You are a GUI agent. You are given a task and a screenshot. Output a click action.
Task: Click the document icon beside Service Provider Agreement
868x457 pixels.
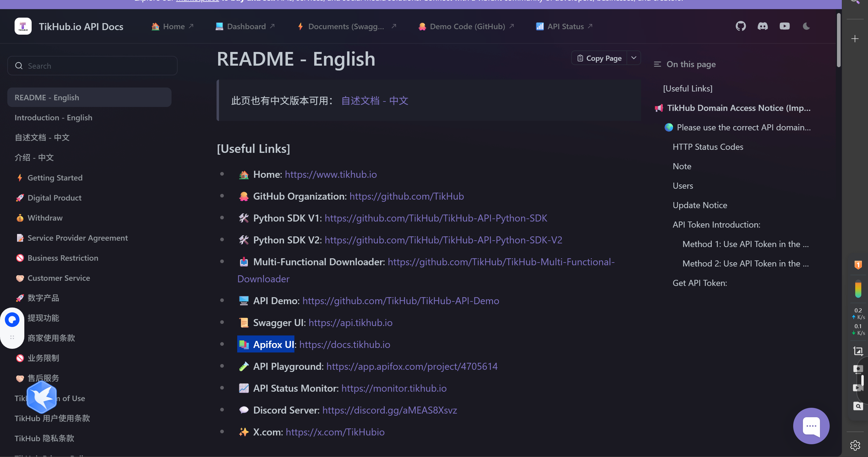point(20,238)
